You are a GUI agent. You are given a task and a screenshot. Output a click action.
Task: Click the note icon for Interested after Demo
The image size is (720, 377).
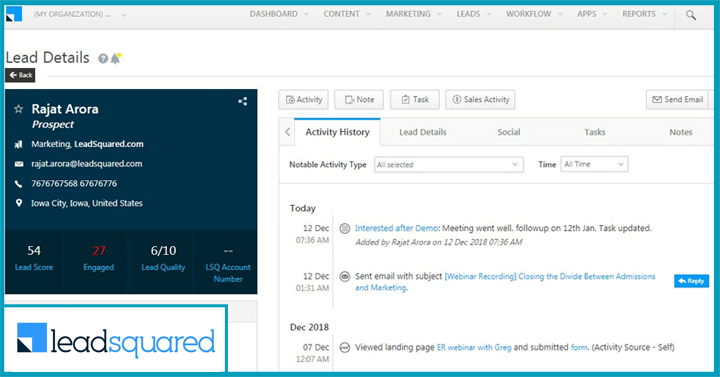[x=344, y=228]
